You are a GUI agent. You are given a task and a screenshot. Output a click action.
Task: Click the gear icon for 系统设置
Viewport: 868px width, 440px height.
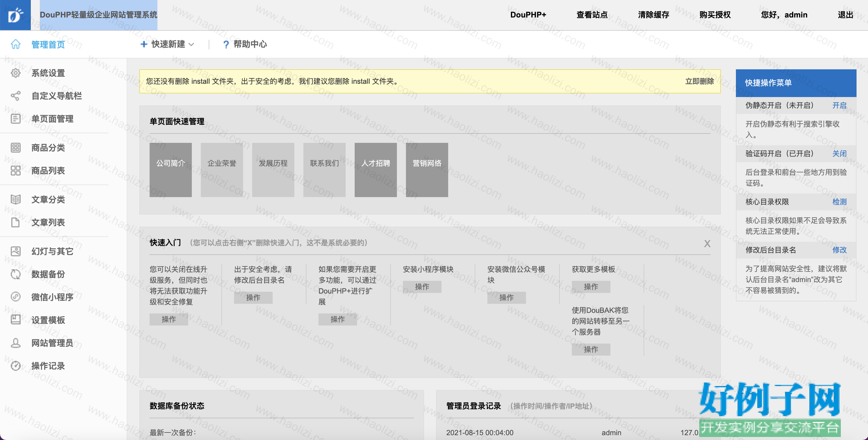coord(15,73)
